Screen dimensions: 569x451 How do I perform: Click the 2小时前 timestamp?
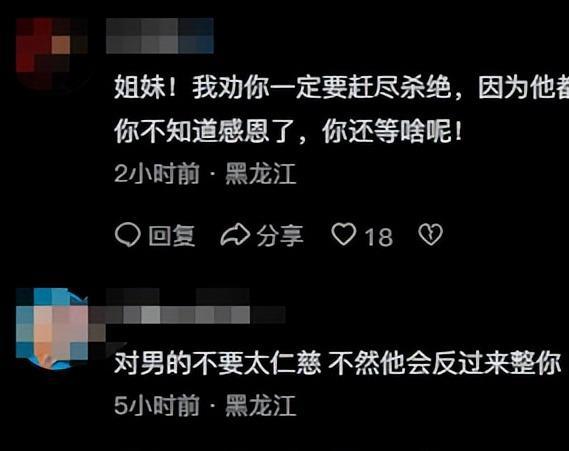click(157, 174)
